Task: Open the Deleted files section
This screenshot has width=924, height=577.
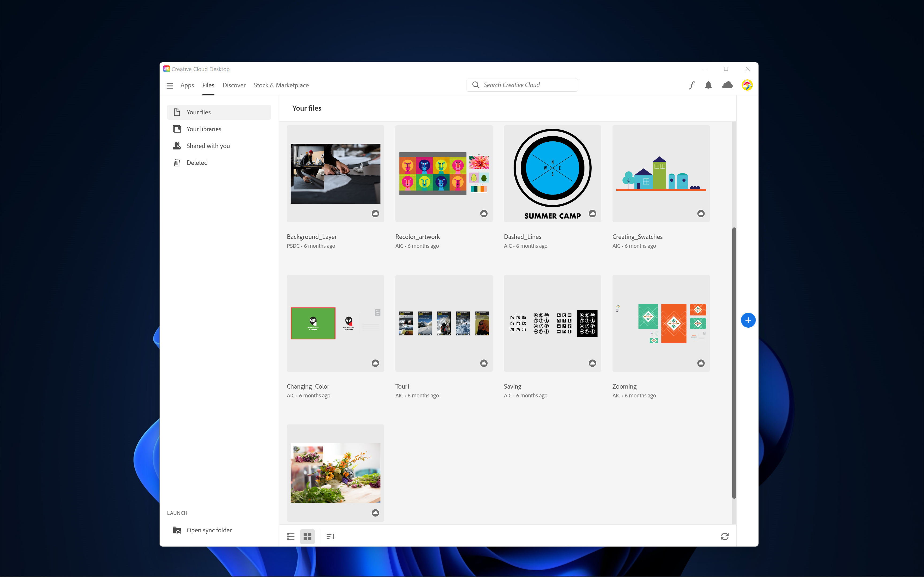Action: [x=197, y=162]
